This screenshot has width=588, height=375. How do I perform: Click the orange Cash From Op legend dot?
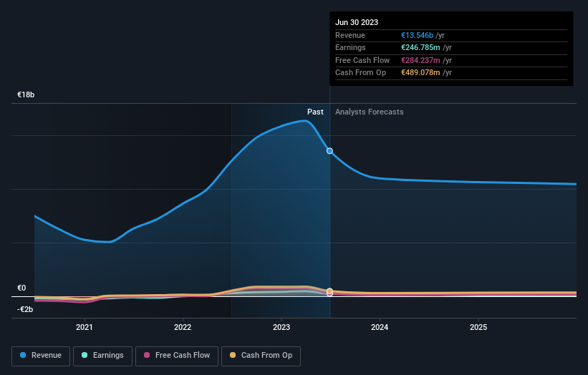click(233, 355)
